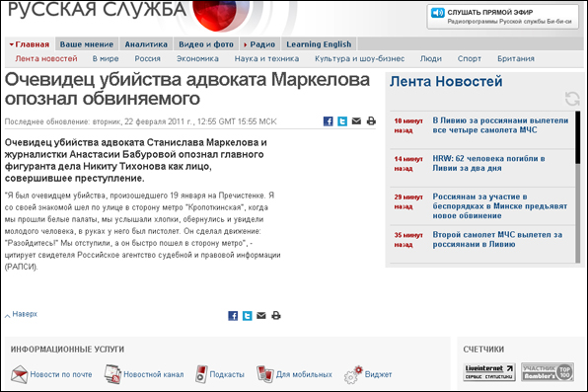588x392 pixels.
Task: Select Лента новостей in the submenu
Action: [x=46, y=58]
